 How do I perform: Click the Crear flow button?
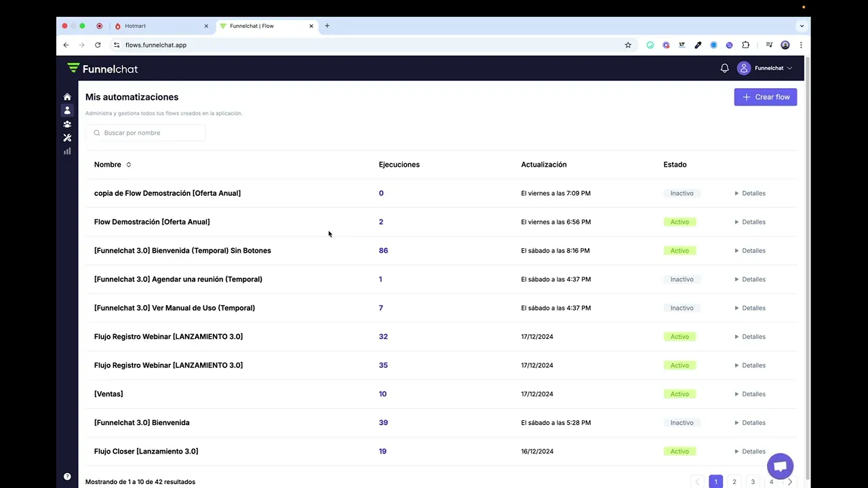click(x=766, y=97)
